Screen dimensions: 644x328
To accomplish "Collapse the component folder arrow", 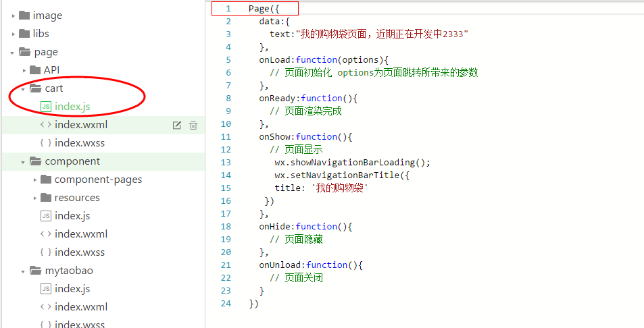I will (23, 162).
